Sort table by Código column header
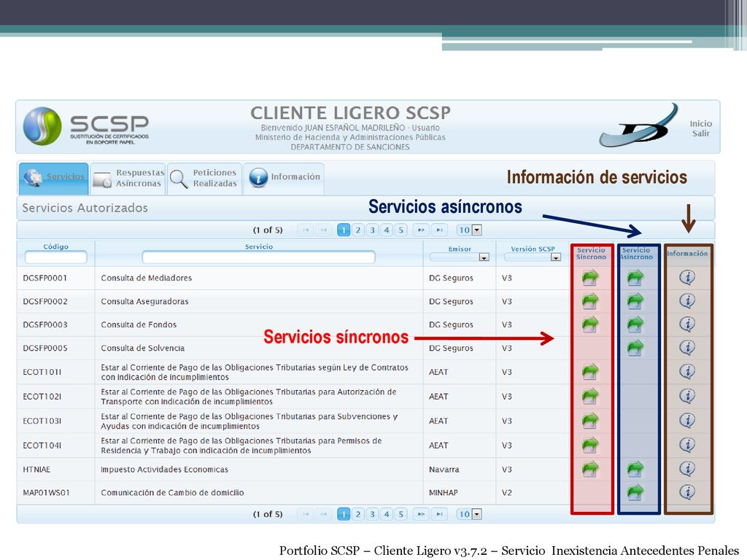The image size is (747, 560). (x=55, y=246)
